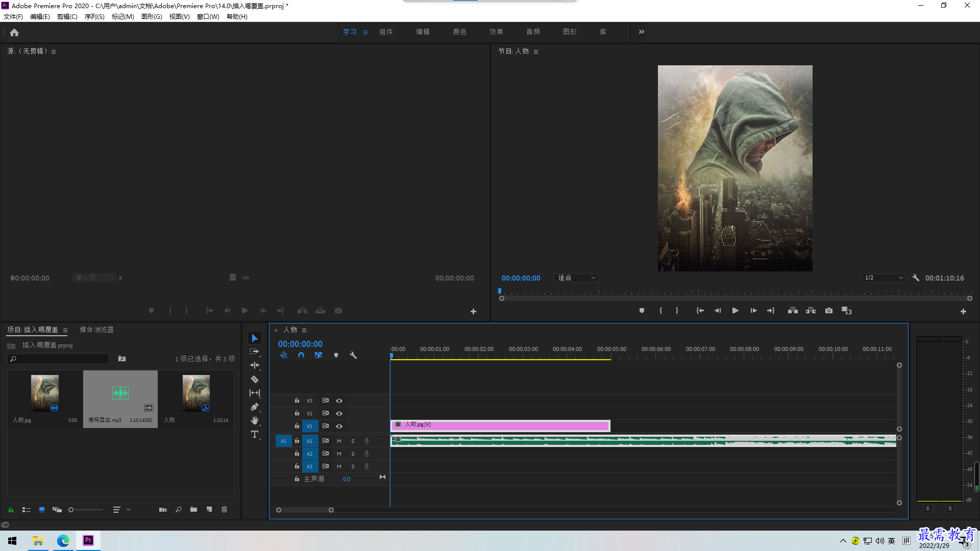Switch Project panel to list view
Screen dimensions: 980x551
pyautogui.click(x=27, y=510)
